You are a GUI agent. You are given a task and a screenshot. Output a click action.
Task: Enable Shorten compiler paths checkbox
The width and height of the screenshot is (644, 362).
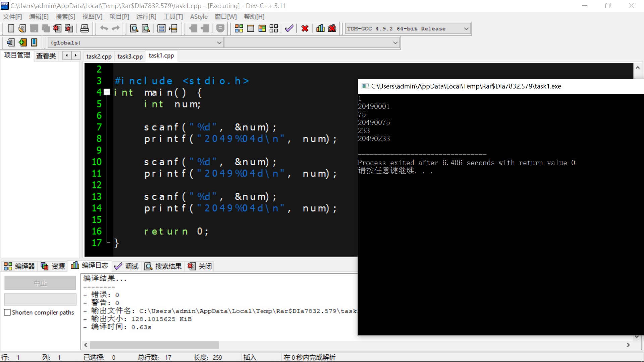[x=7, y=312]
